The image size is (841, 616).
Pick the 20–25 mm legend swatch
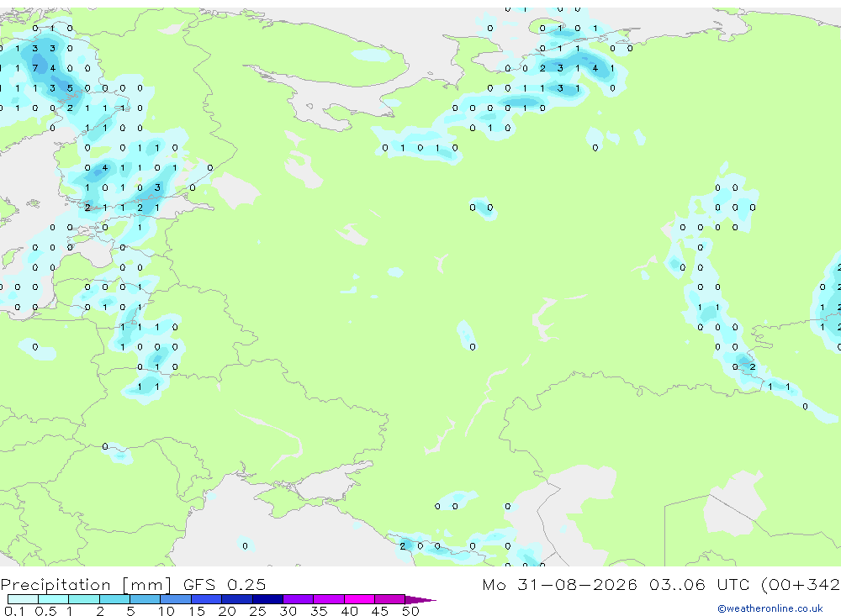coord(236,599)
